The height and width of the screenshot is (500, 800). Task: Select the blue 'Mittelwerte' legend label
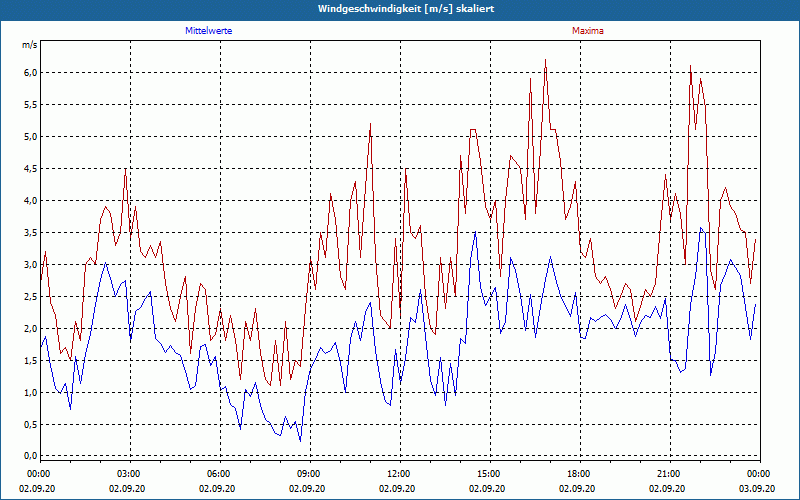pos(209,31)
